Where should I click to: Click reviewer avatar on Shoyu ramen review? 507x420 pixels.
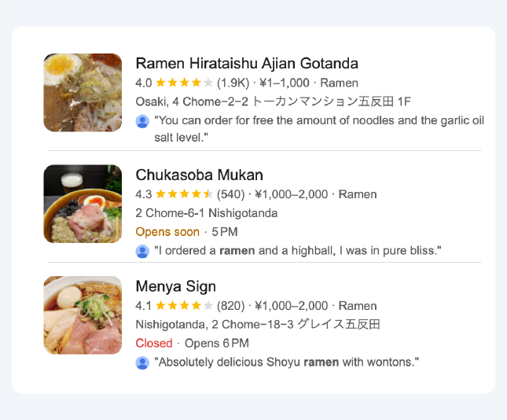point(142,363)
